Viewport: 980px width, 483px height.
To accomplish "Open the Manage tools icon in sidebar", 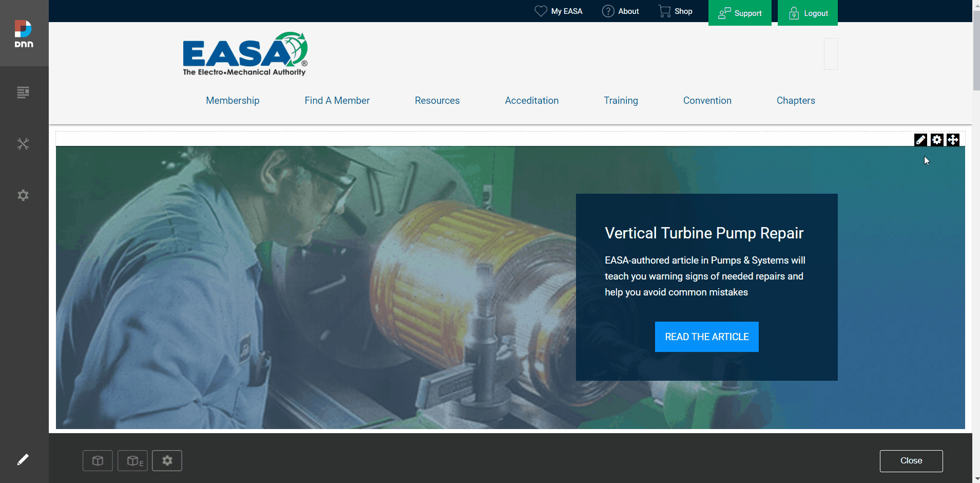I will 23,144.
